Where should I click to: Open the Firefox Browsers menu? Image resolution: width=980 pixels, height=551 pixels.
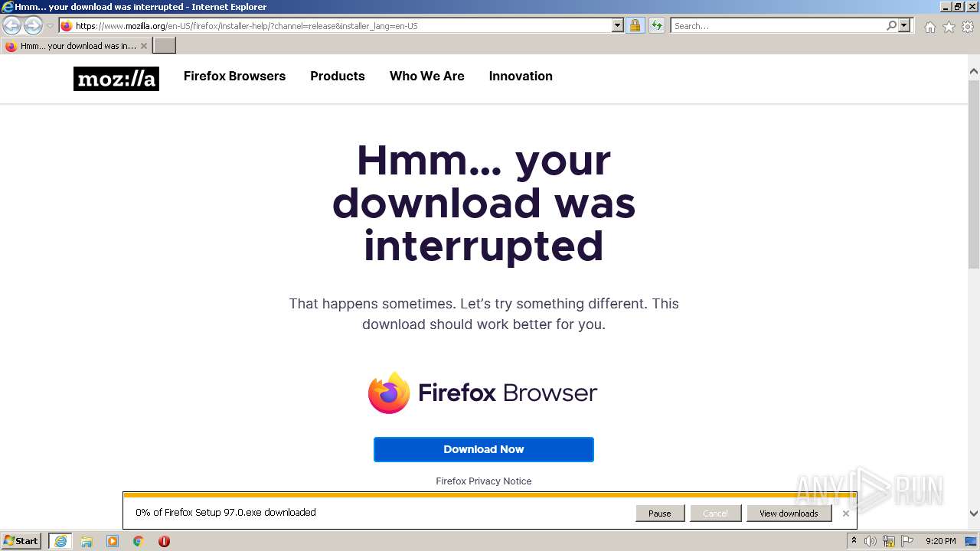click(234, 76)
